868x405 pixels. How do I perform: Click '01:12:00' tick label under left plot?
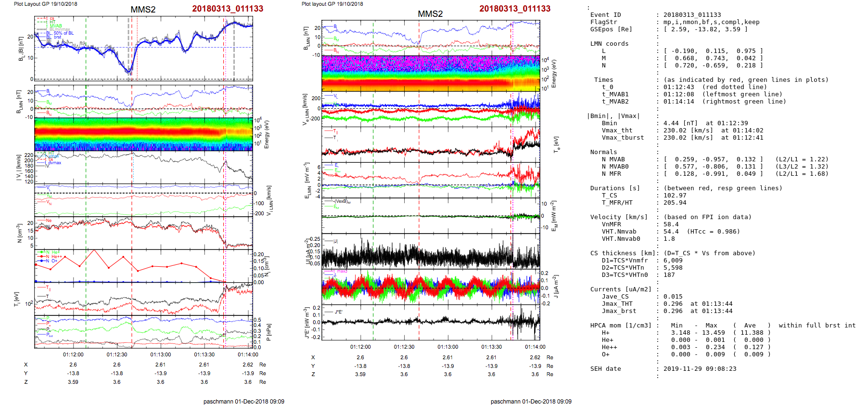click(73, 355)
